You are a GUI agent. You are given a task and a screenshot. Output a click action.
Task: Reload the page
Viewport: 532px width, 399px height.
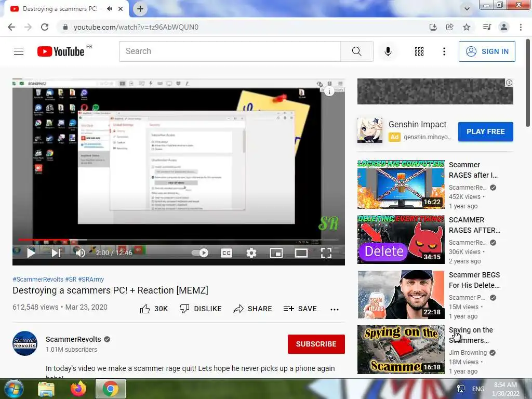(x=45, y=27)
